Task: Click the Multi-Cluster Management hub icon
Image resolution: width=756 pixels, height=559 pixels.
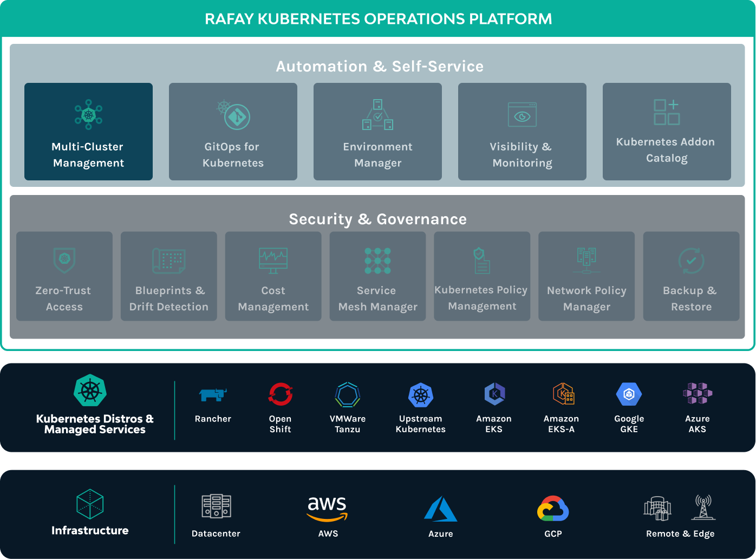Action: coord(88,114)
